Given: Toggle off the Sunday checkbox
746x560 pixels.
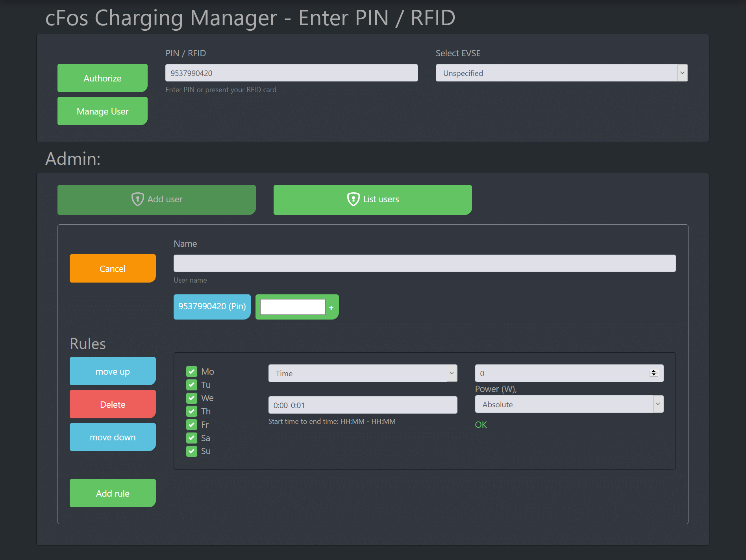Looking at the screenshot, I should [192, 451].
